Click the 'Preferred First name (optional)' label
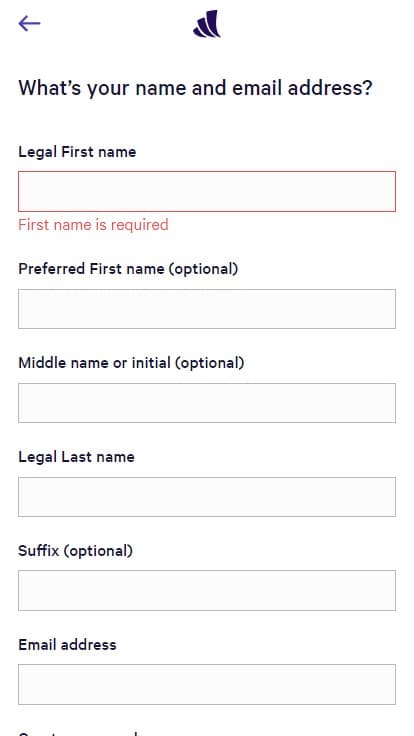This screenshot has height=736, width=414. click(x=128, y=269)
